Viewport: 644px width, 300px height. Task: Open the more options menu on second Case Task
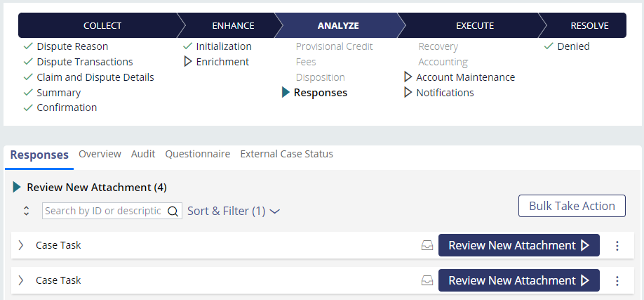point(617,280)
